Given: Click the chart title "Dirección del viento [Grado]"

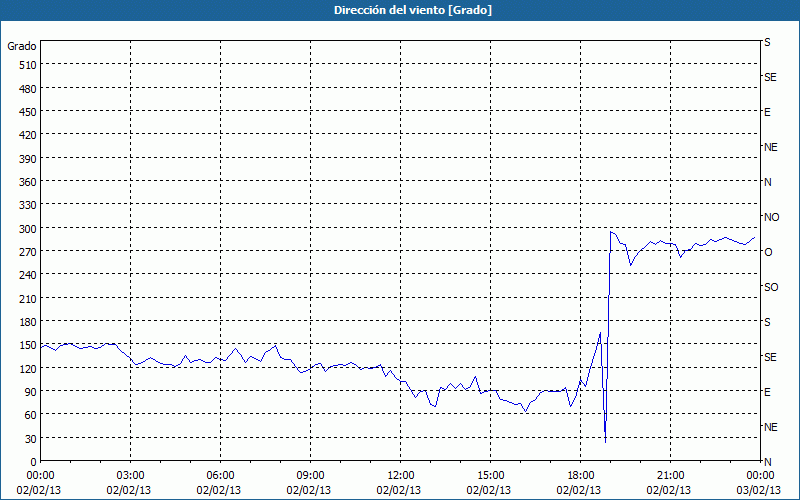Looking at the screenshot, I should click(x=413, y=10).
